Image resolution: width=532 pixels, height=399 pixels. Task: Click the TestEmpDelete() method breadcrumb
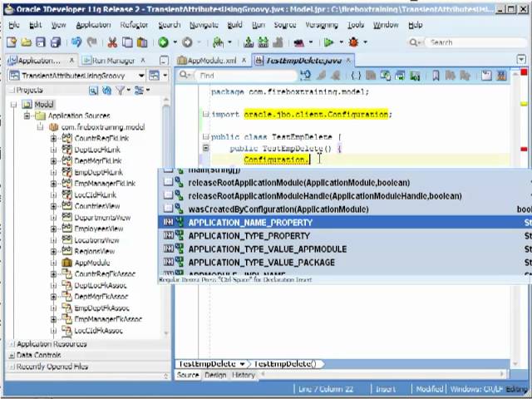pos(285,364)
